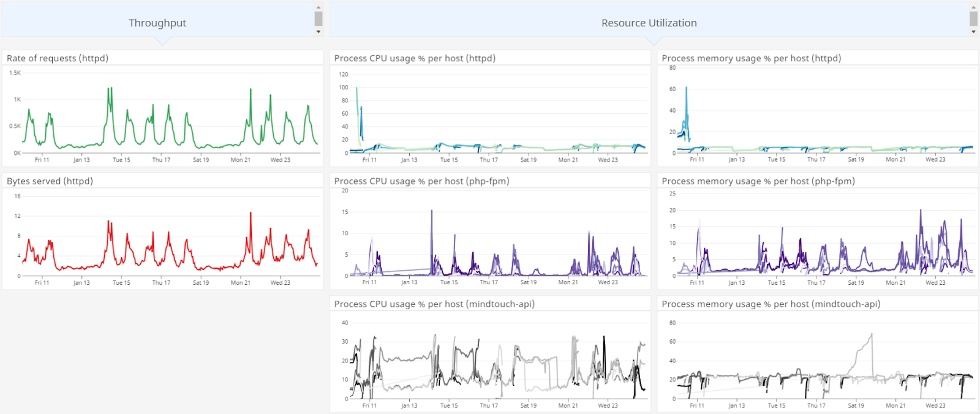The image size is (980, 414).
Task: Open 'Process CPU usage % per host (php-fpm)' title
Action: [x=421, y=181]
